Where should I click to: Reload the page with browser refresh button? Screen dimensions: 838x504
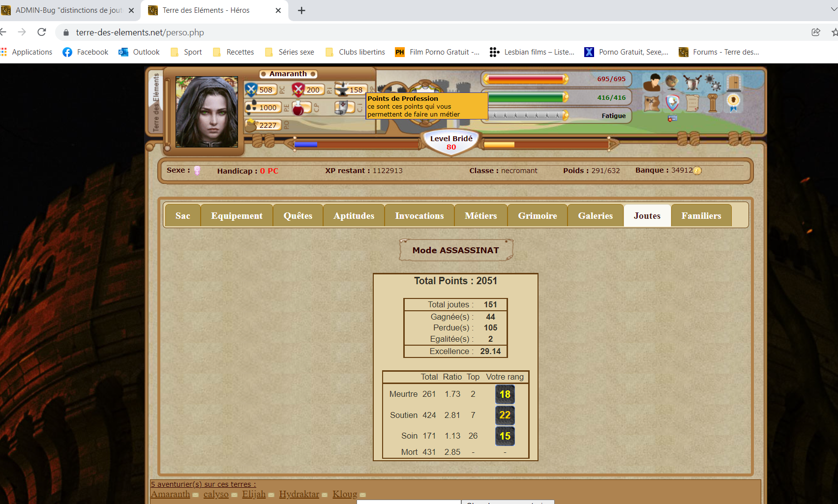coord(42,32)
